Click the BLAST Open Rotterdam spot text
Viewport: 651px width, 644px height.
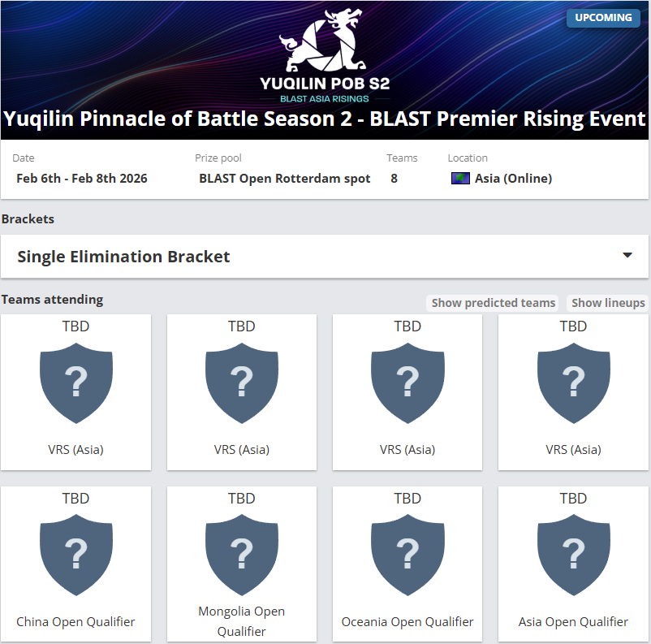(284, 179)
